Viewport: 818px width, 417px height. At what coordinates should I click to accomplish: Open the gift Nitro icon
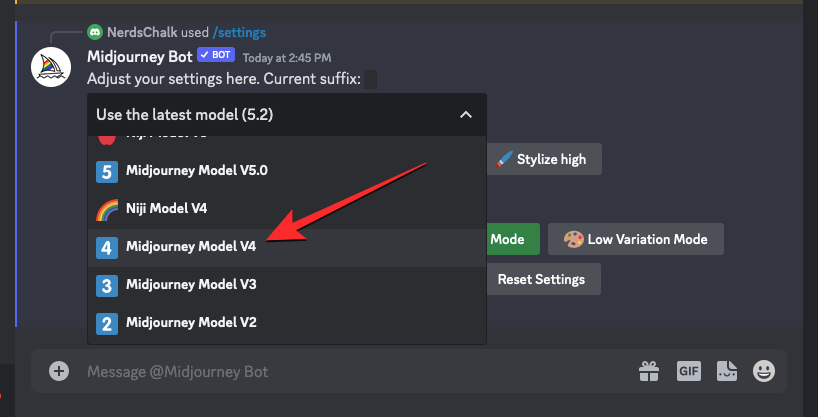648,372
